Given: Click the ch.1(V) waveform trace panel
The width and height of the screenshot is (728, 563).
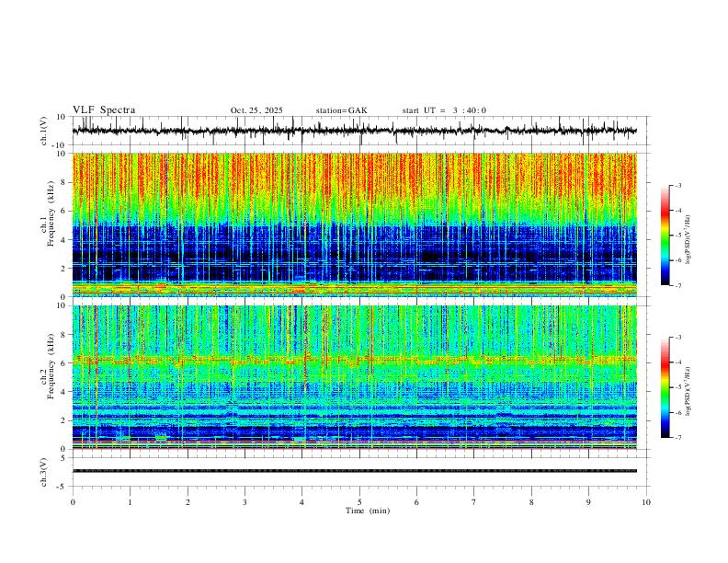Looking at the screenshot, I should (361, 131).
